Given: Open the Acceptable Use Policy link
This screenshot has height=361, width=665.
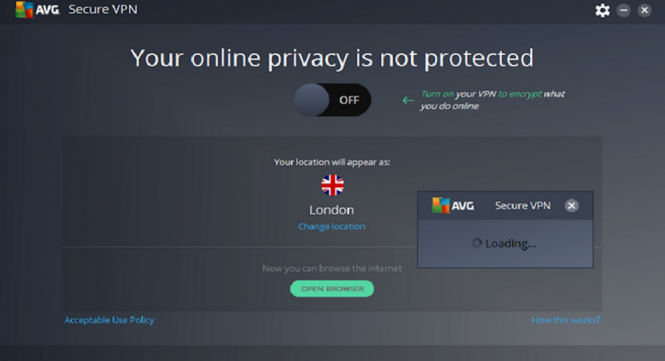Looking at the screenshot, I should (109, 320).
